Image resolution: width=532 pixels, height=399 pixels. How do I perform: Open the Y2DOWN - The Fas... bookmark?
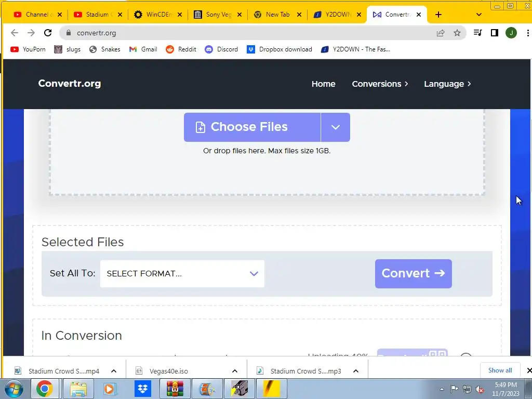[355, 49]
